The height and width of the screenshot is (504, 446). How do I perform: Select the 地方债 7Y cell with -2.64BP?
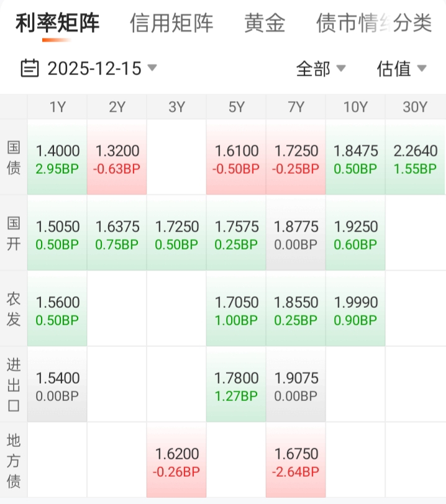(296, 460)
